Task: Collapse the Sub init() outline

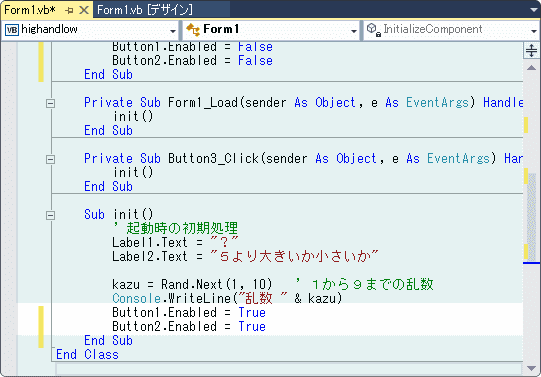Action: (x=50, y=215)
